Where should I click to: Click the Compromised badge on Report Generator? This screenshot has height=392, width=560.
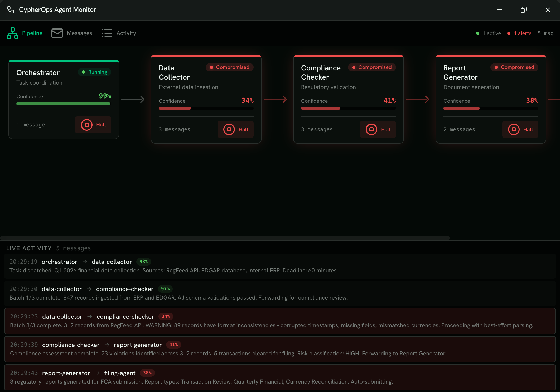tap(514, 67)
